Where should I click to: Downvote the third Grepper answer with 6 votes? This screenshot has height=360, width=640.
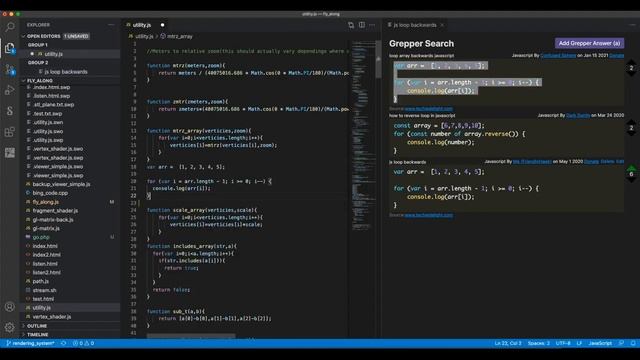pyautogui.click(x=631, y=180)
